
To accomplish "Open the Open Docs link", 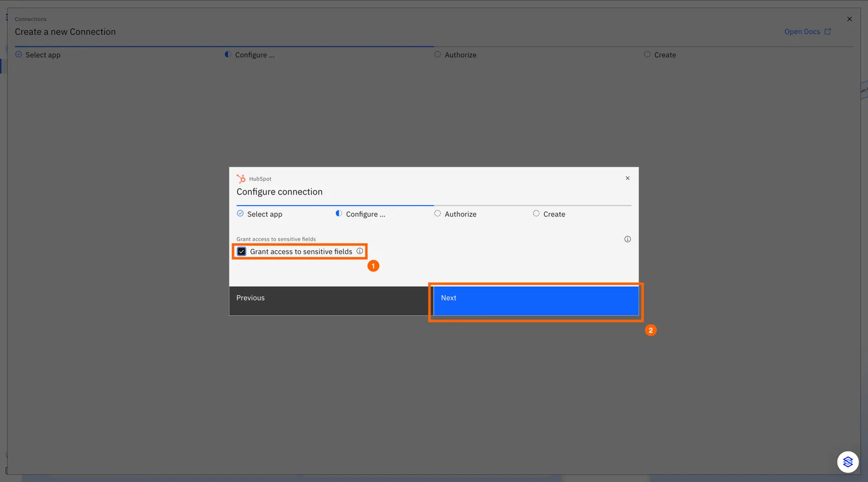I will pos(807,31).
